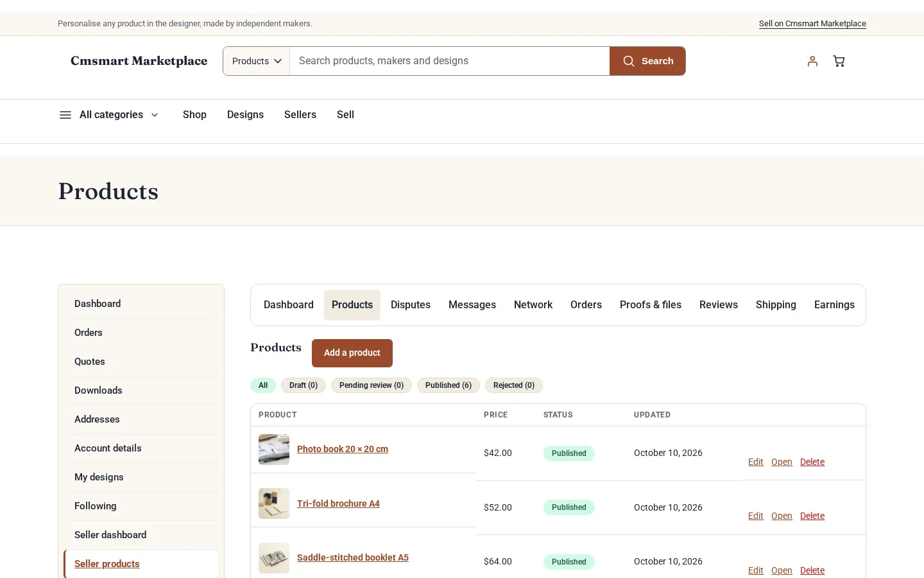This screenshot has width=924, height=578.
Task: Focus the search products input field
Action: [x=450, y=61]
